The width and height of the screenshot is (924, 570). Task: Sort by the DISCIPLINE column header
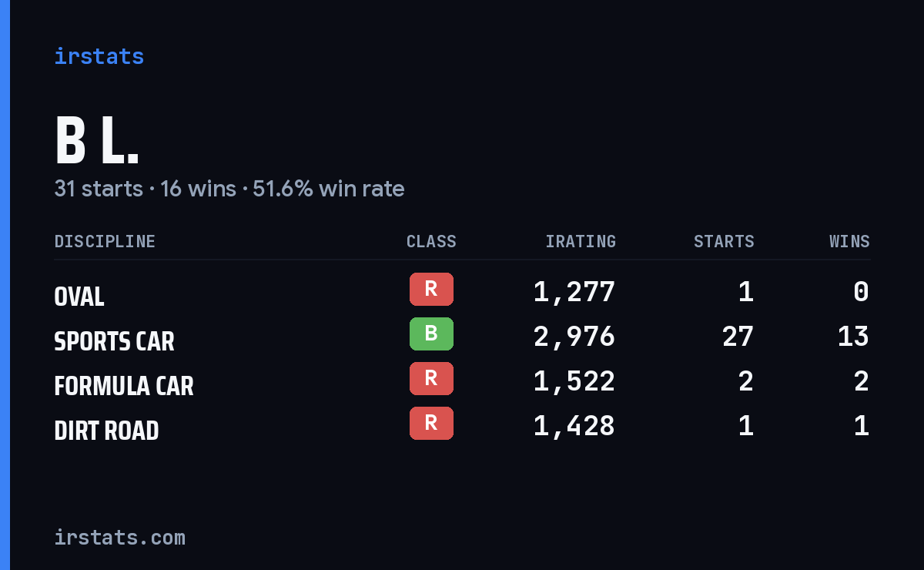(x=105, y=242)
